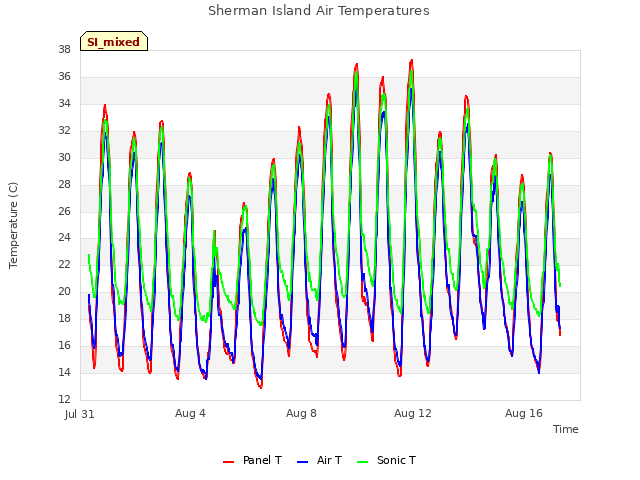Viewport: 640px width, 480px height.
Task: Click the 30 y-axis tick label
Action: [x=64, y=157]
